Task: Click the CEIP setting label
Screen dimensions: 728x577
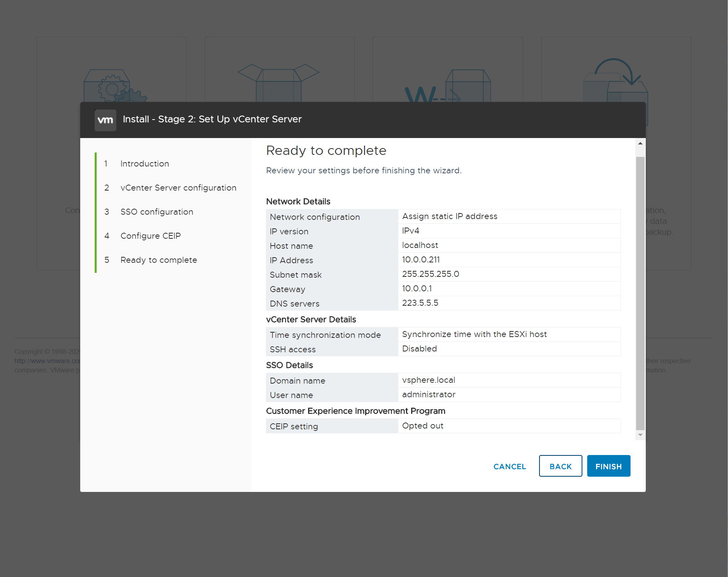Action: pos(294,427)
